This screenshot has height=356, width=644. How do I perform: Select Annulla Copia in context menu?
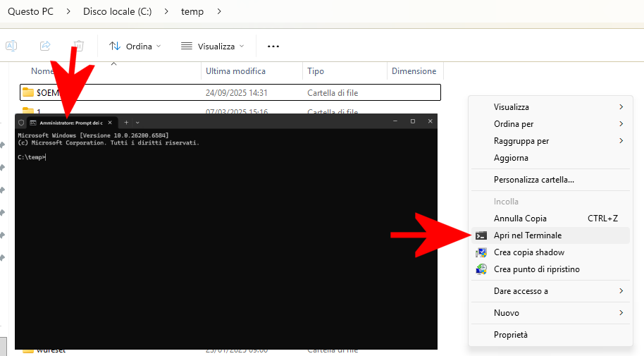(520, 219)
